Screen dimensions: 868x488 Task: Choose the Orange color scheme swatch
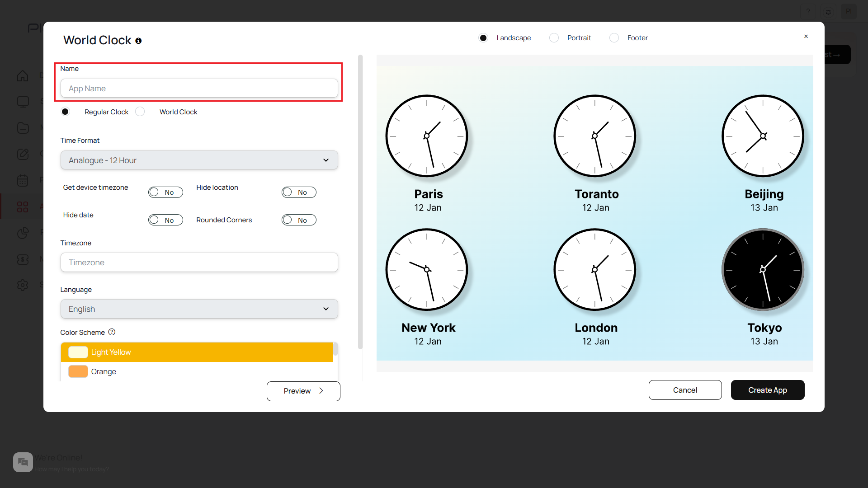point(78,371)
